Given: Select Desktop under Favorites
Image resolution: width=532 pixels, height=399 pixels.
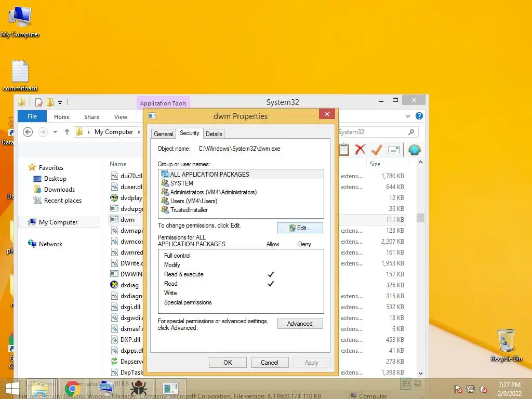Looking at the screenshot, I should [x=55, y=179].
